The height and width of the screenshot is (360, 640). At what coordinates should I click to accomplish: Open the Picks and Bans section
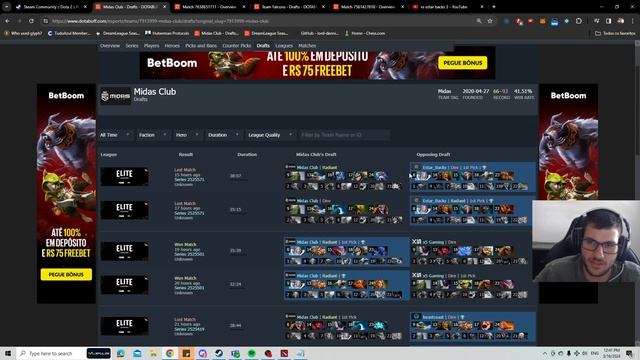tap(201, 46)
